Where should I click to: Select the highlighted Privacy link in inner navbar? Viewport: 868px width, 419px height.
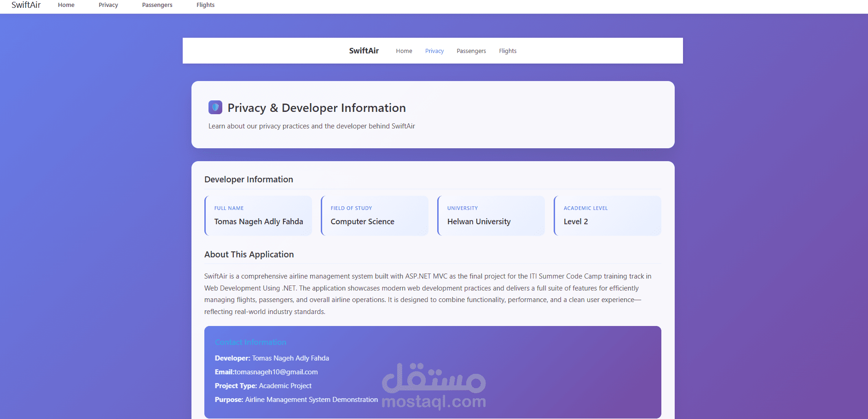pos(434,51)
